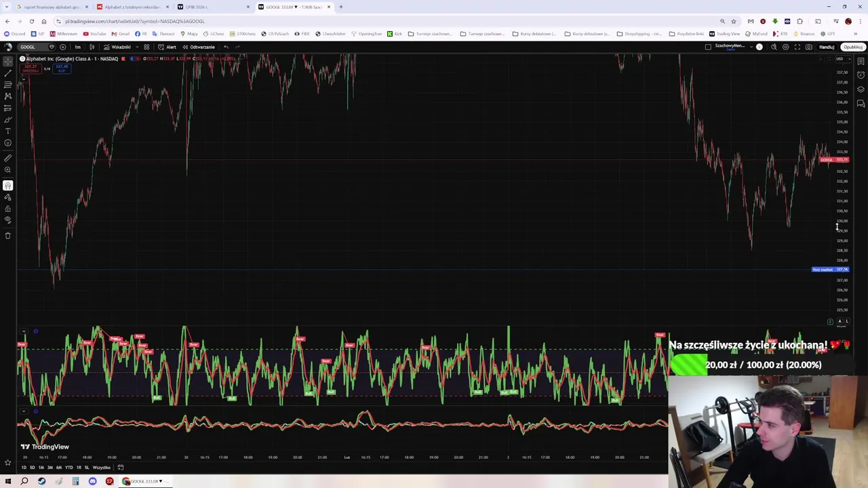
Task: Open watchlist panel icon on right sidebar
Action: (x=861, y=61)
